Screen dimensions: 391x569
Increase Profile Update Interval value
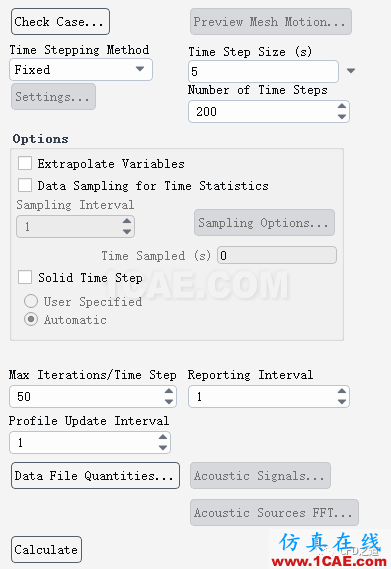[x=163, y=437]
